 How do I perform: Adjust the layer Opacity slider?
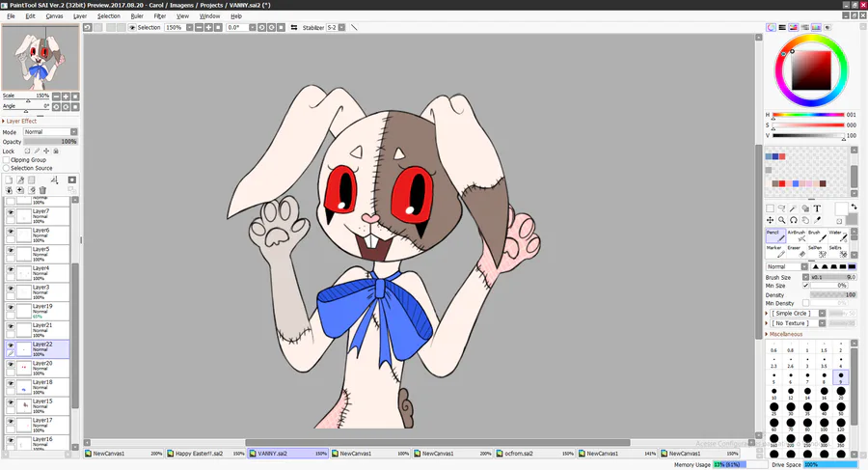[x=50, y=141]
